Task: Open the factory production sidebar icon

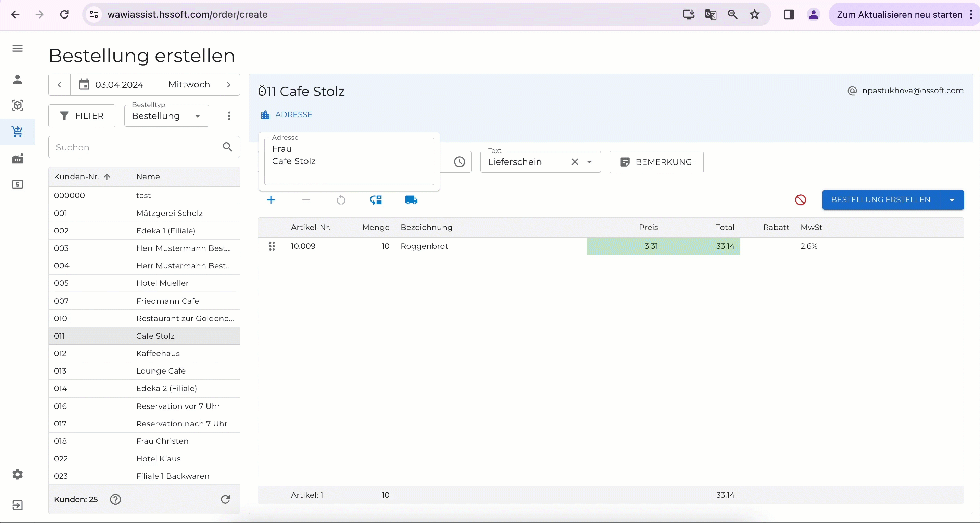Action: click(17, 158)
